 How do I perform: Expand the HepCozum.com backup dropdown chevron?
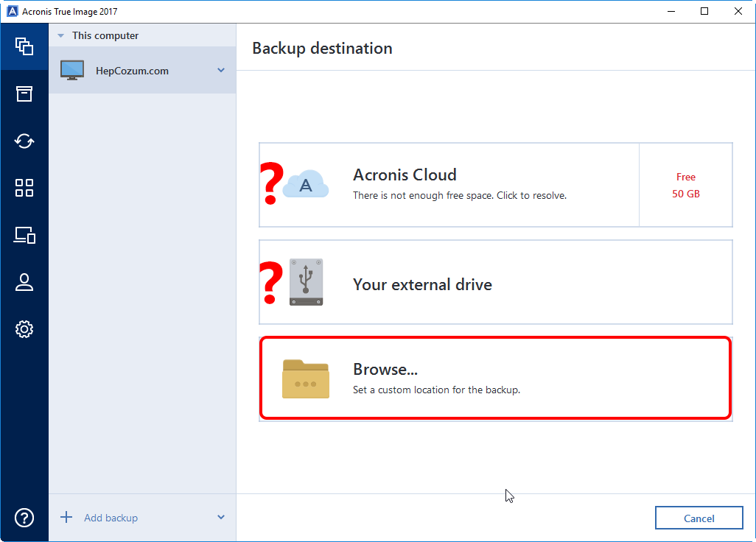point(221,71)
